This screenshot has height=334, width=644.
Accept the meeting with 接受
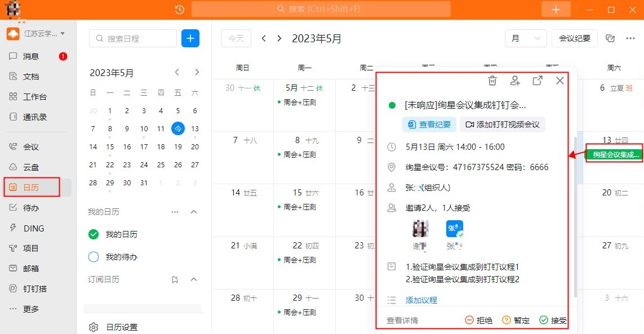pos(553,320)
